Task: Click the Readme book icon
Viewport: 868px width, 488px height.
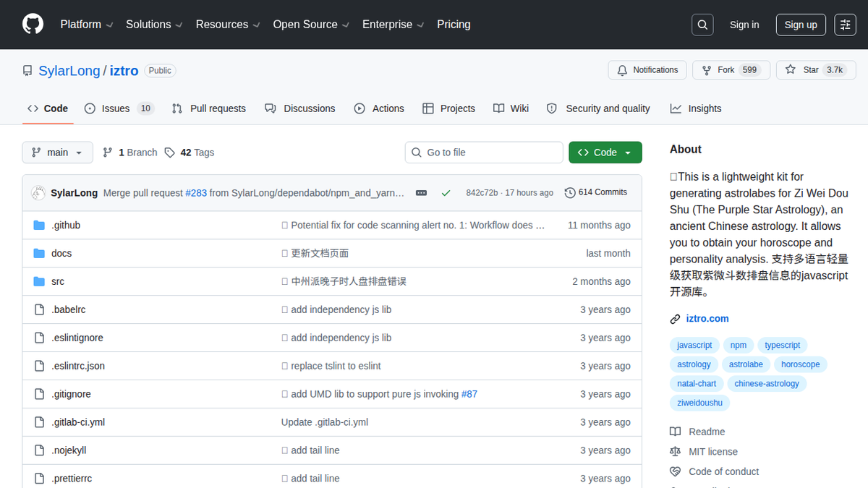Action: click(675, 432)
